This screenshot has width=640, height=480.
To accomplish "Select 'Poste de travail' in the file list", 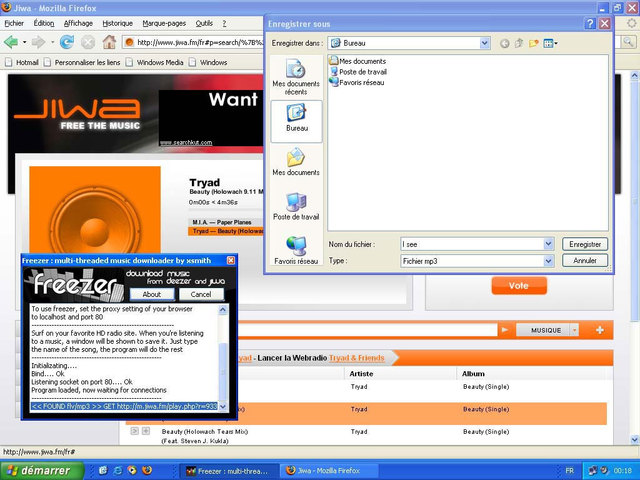I will tap(358, 72).
